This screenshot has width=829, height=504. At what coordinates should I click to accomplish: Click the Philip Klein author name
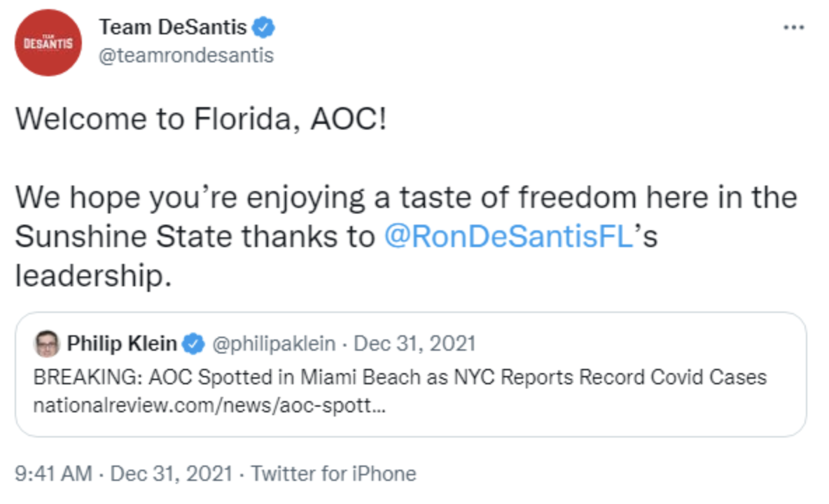click(x=122, y=344)
